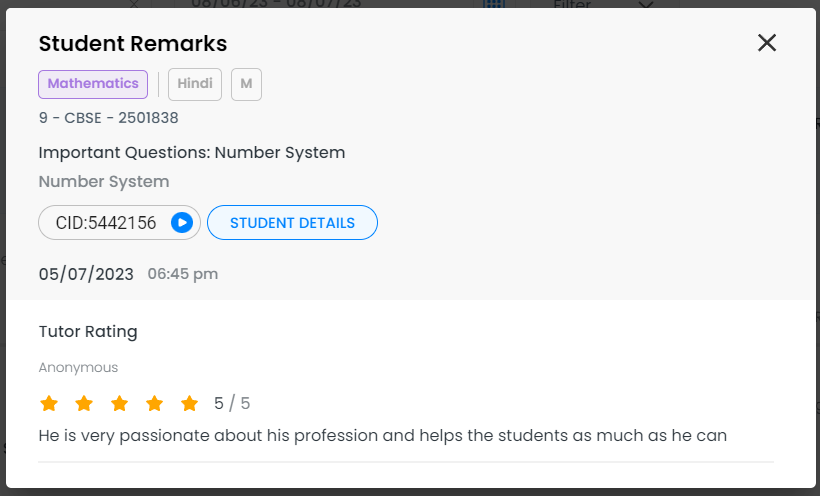
Task: Expand the Filter dropdown arrow
Action: click(x=646, y=4)
